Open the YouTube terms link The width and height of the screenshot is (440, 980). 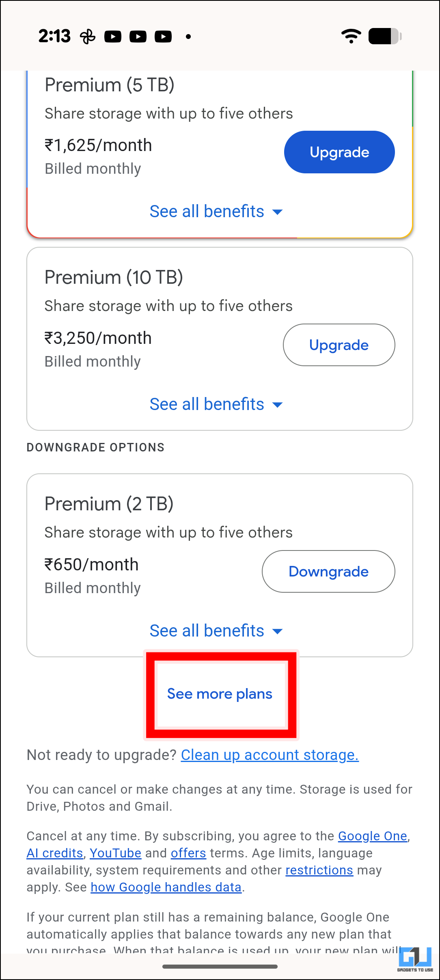[115, 853]
